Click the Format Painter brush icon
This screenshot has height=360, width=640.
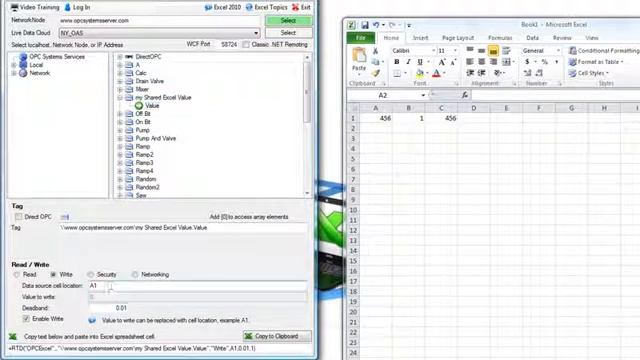(375, 73)
